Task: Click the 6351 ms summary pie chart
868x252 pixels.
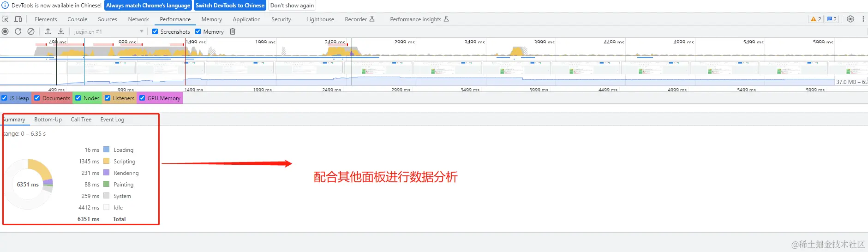Action: pos(28,184)
